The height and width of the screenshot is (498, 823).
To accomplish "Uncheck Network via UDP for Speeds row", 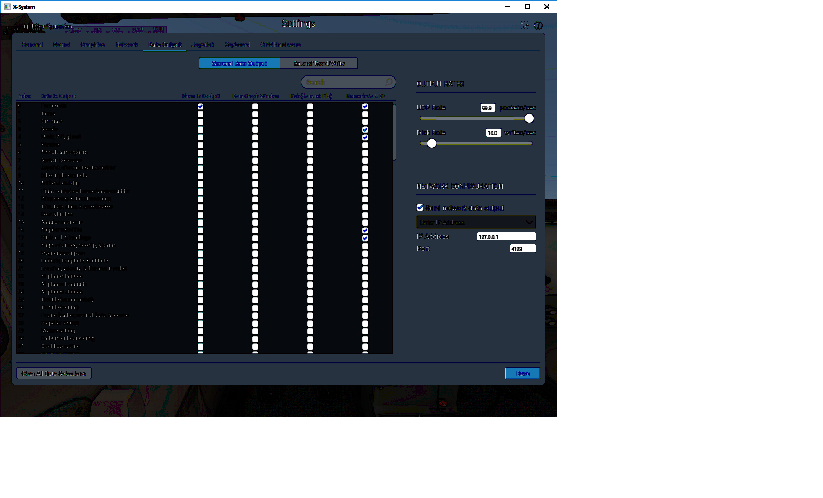I will tap(365, 129).
